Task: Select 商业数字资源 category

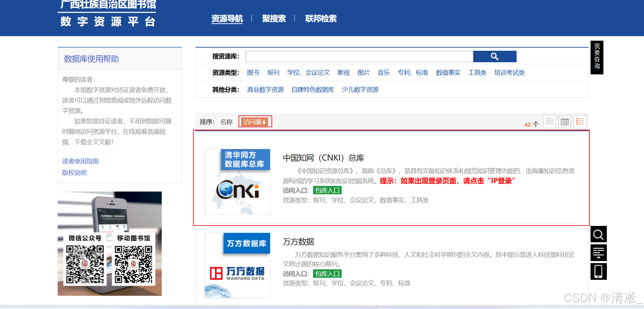Action: click(265, 90)
